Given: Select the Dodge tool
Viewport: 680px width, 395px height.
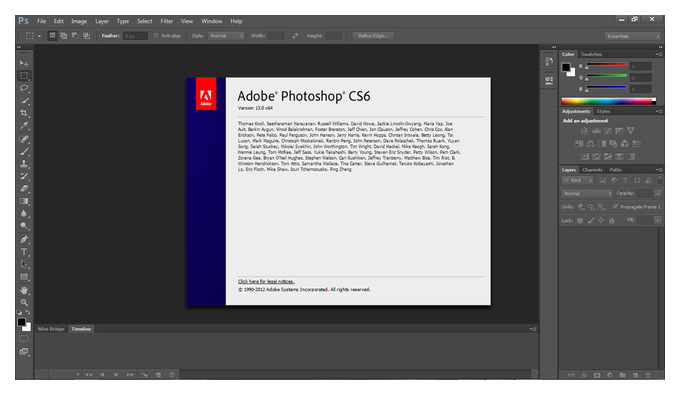Looking at the screenshot, I should [24, 226].
